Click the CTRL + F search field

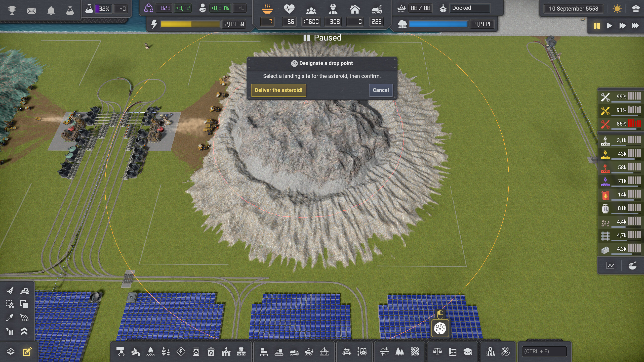545,351
